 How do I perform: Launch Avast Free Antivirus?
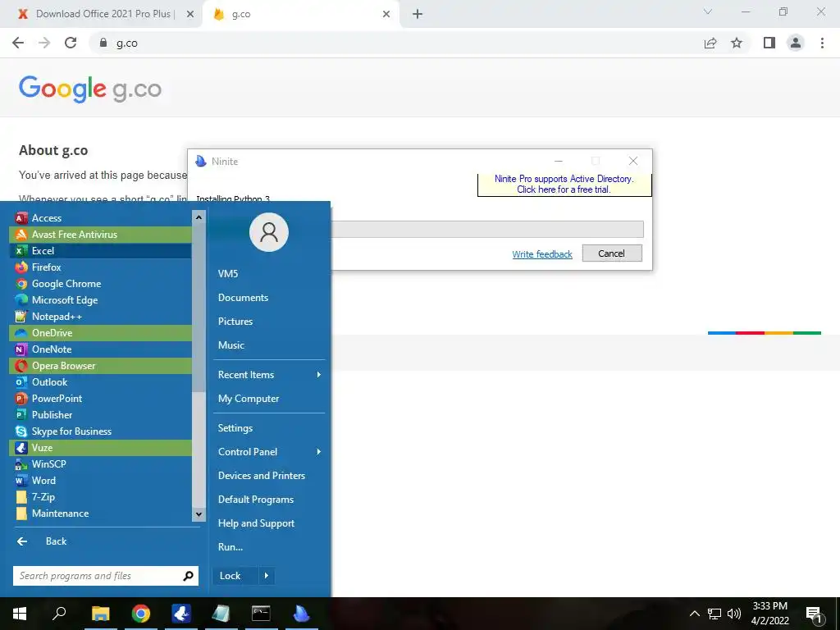point(100,234)
